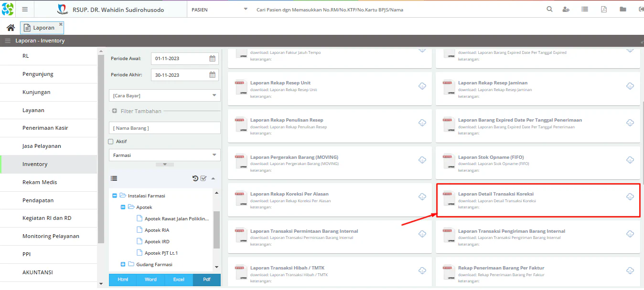
Task: Open the Kegiatan RI dan RD category
Action: (49, 218)
